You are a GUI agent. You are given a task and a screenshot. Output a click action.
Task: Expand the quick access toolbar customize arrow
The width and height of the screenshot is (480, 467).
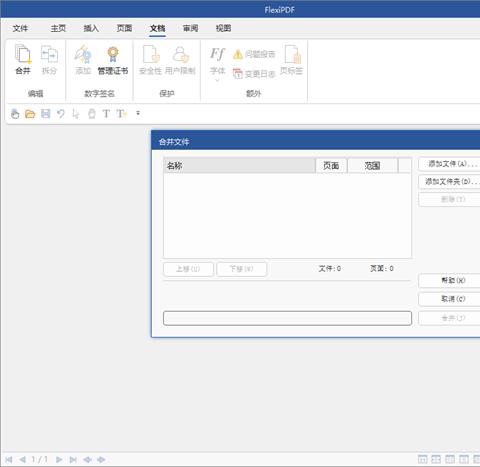(x=138, y=113)
